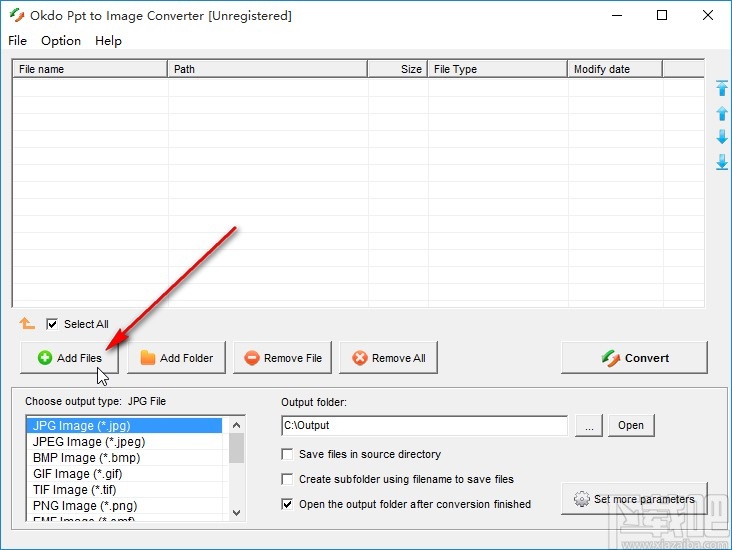732x550 pixels.
Task: Click the orange up-level arrow icon
Action: click(27, 323)
